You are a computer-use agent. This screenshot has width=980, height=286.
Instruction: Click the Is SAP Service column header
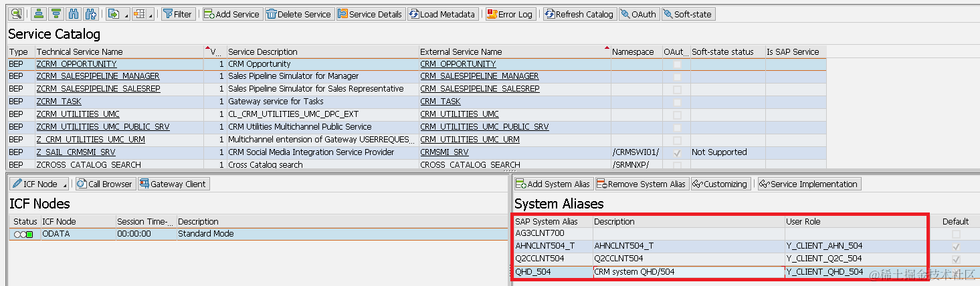pos(795,51)
